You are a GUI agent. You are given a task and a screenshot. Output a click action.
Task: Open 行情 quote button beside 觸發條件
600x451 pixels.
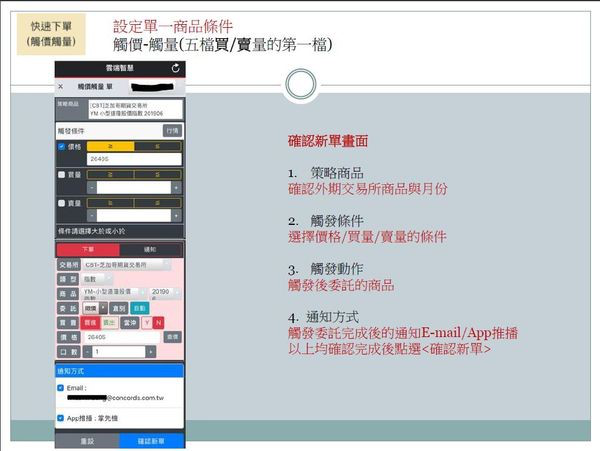173,131
